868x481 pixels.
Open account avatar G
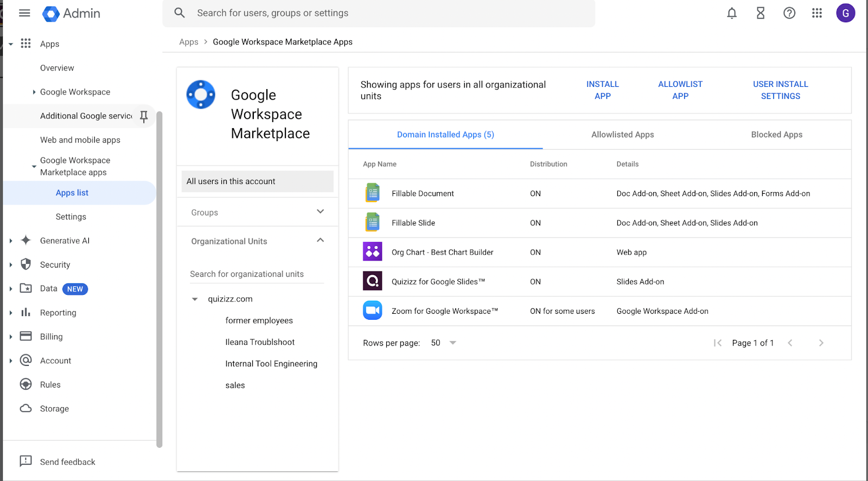845,13
